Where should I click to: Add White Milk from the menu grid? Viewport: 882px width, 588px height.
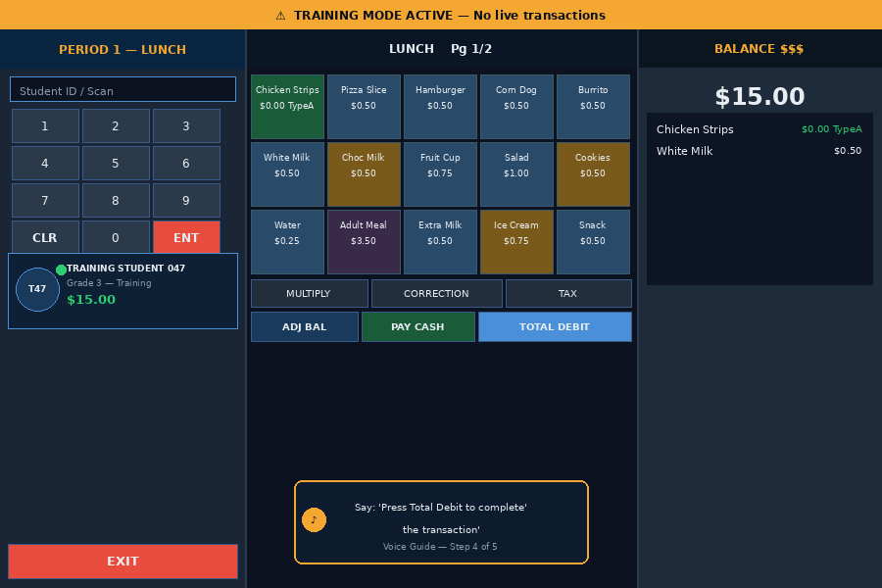(287, 174)
